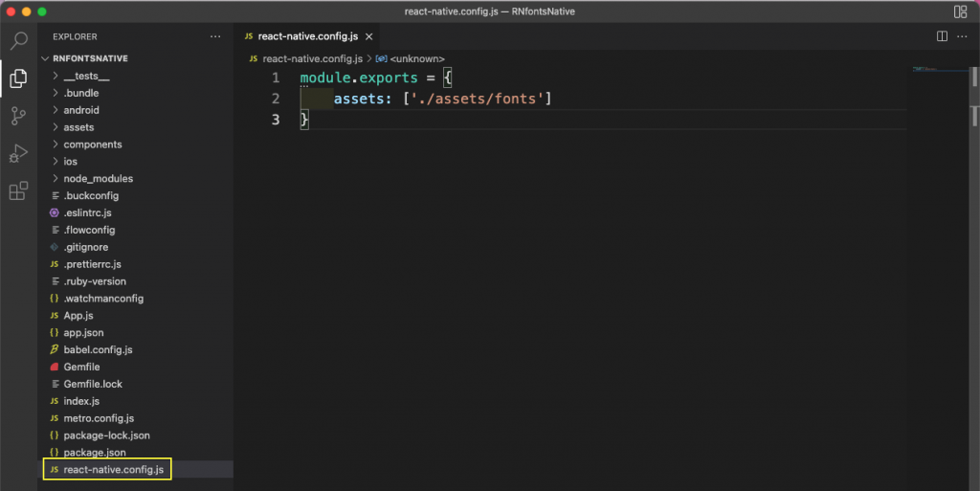Screen dimensions: 980x491
Task: Select the react-native.config.js editor tab
Action: (x=307, y=36)
